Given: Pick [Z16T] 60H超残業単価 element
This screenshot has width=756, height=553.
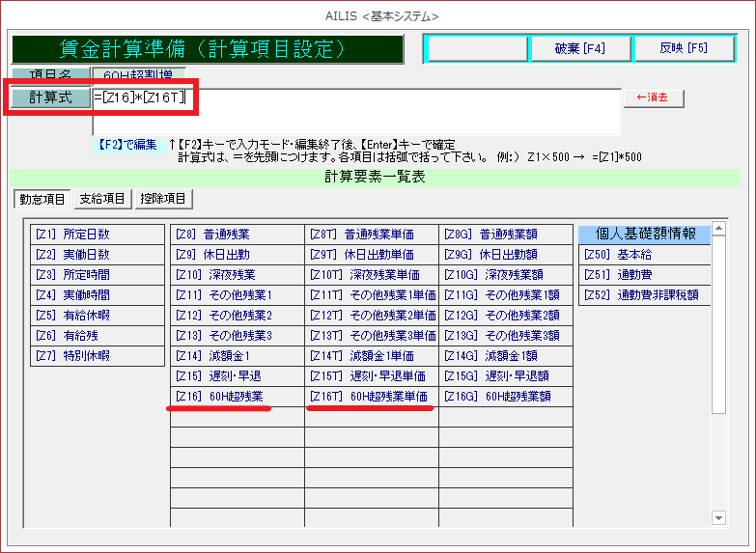Looking at the screenshot, I should [x=372, y=396].
